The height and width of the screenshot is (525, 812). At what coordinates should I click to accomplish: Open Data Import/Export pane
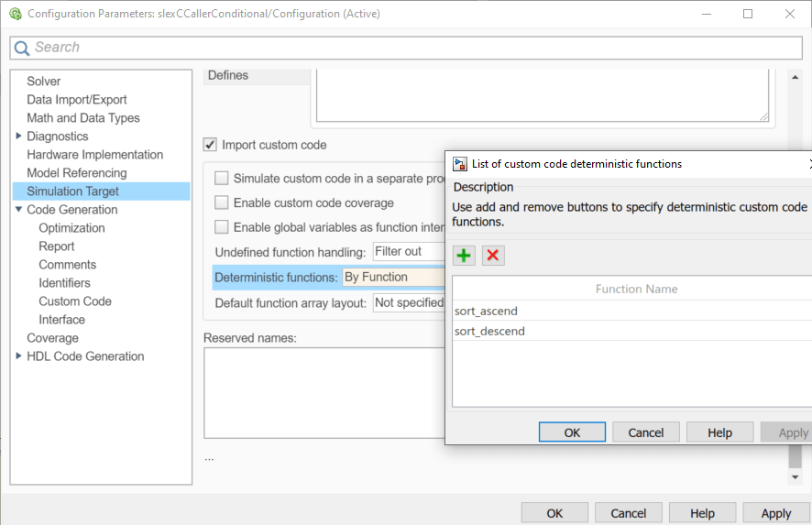coord(77,99)
